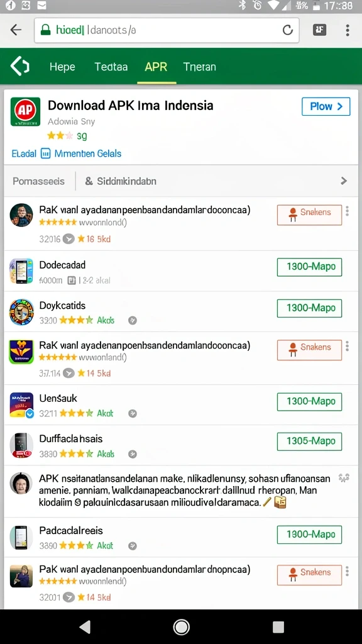The width and height of the screenshot is (362, 644).
Task: Tap the Uensauk app icon
Action: 21,406
